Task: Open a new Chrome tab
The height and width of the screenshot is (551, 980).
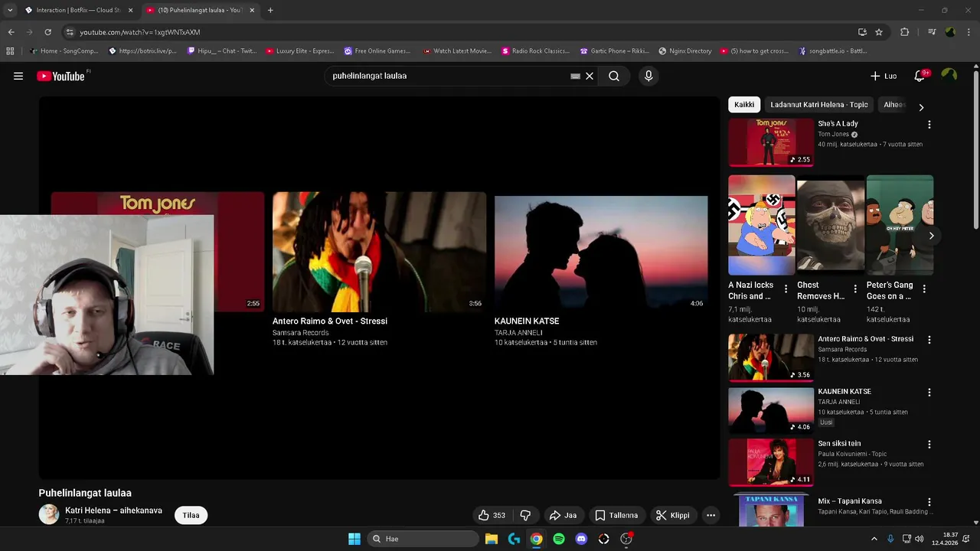Action: click(270, 10)
